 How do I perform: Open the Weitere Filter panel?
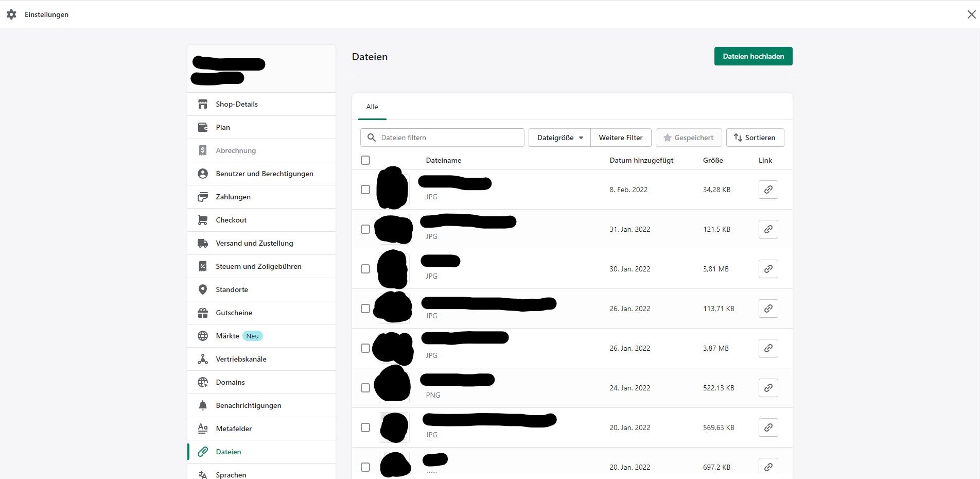point(620,138)
